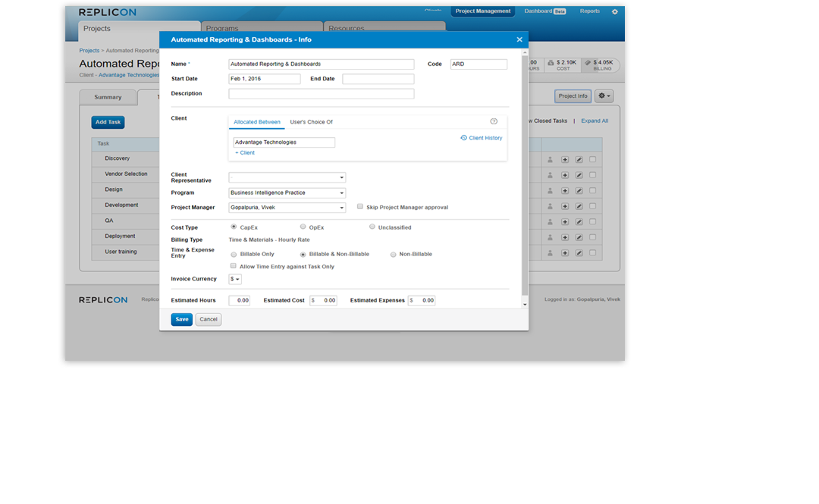Tick the checkbox in the Discovery row

592,159
